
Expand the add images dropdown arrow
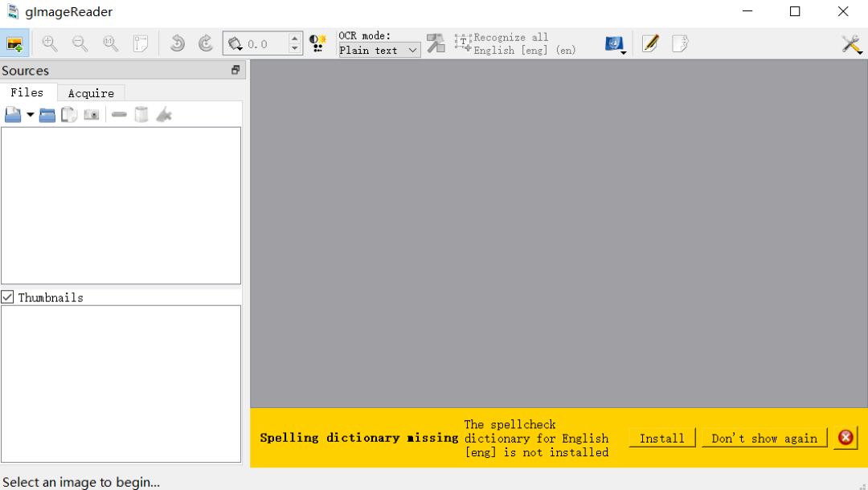31,115
